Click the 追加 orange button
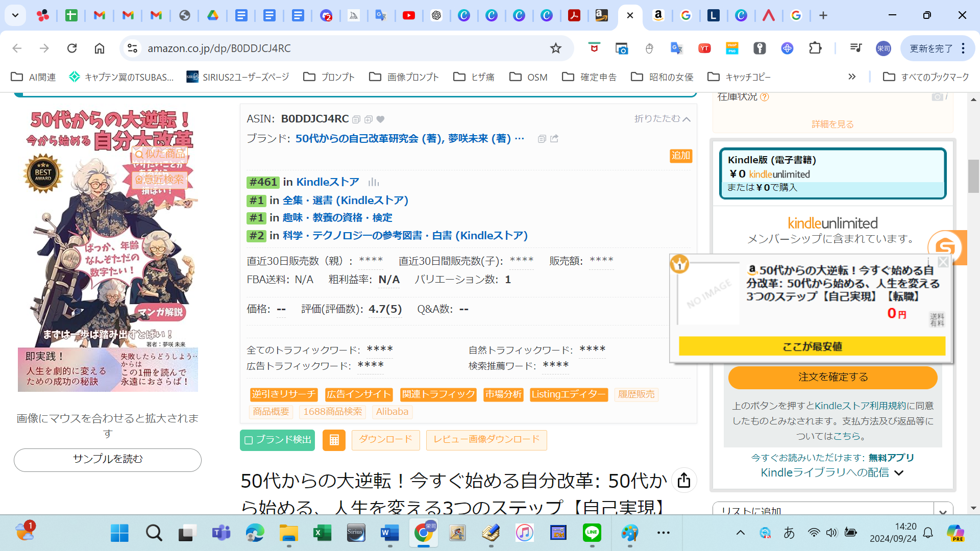 coord(681,156)
